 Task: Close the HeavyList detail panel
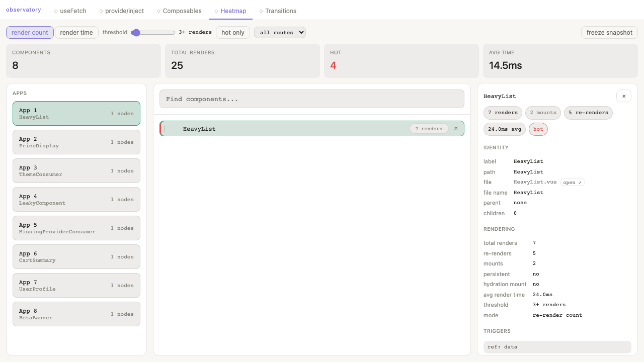[623, 96]
